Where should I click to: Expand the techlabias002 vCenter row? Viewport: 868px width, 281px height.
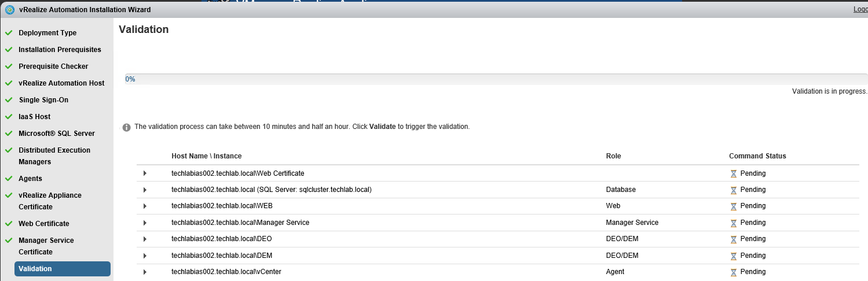click(x=145, y=272)
